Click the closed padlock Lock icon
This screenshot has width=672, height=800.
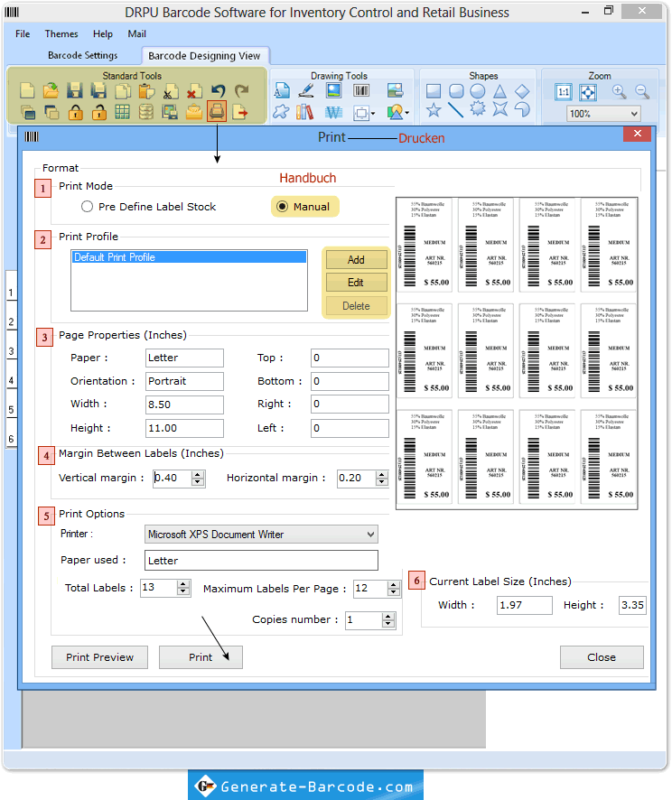coord(75,112)
